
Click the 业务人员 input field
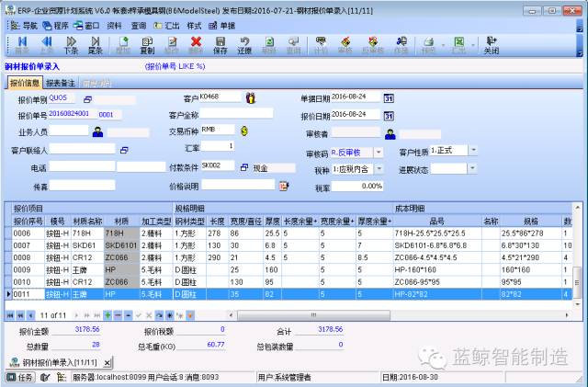click(69, 131)
